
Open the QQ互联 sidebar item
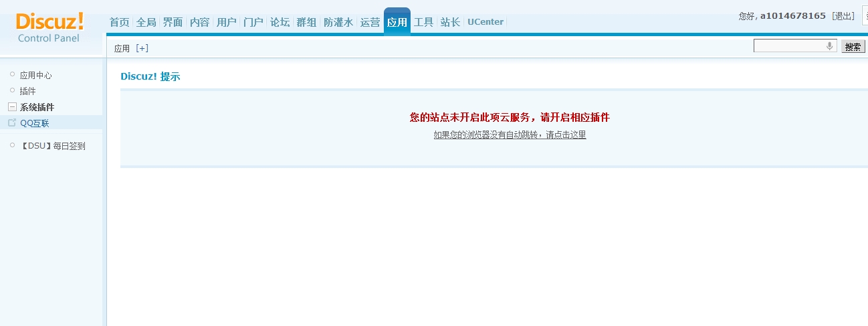34,123
